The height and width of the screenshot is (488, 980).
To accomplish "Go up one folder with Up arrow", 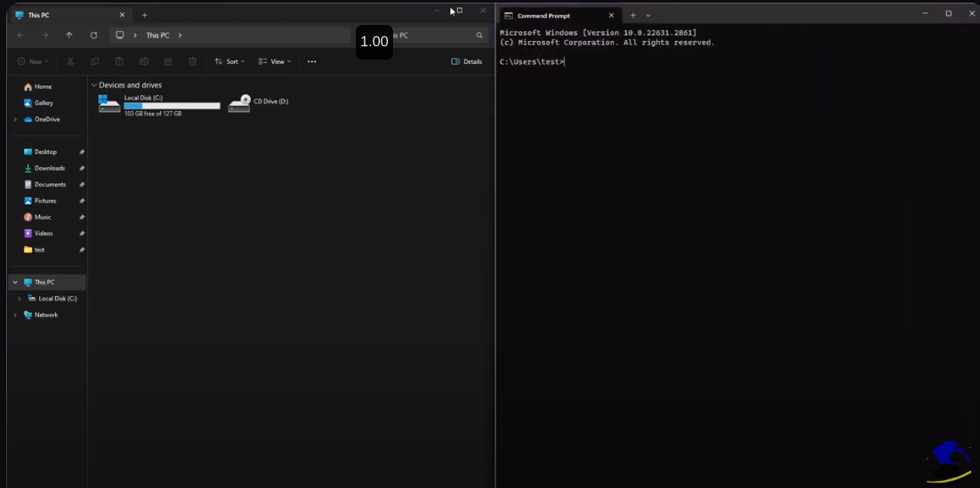I will tap(69, 36).
